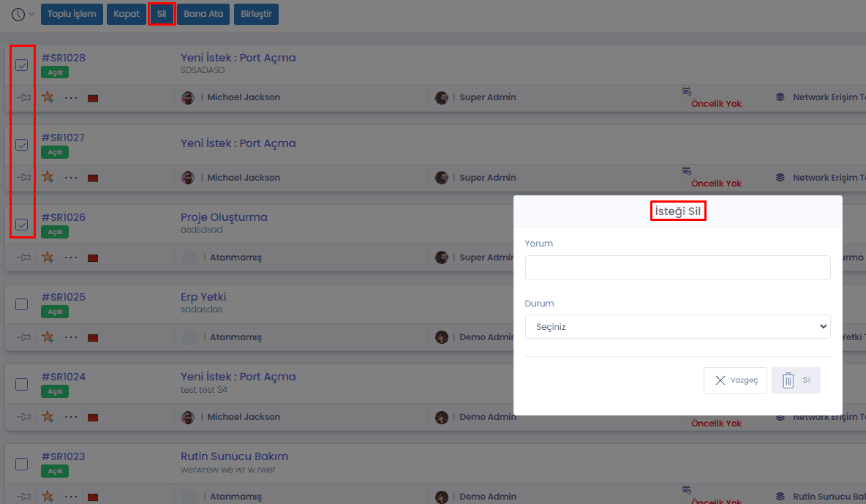Open the three-dots menu for SR1026
866x504 pixels.
click(x=71, y=257)
